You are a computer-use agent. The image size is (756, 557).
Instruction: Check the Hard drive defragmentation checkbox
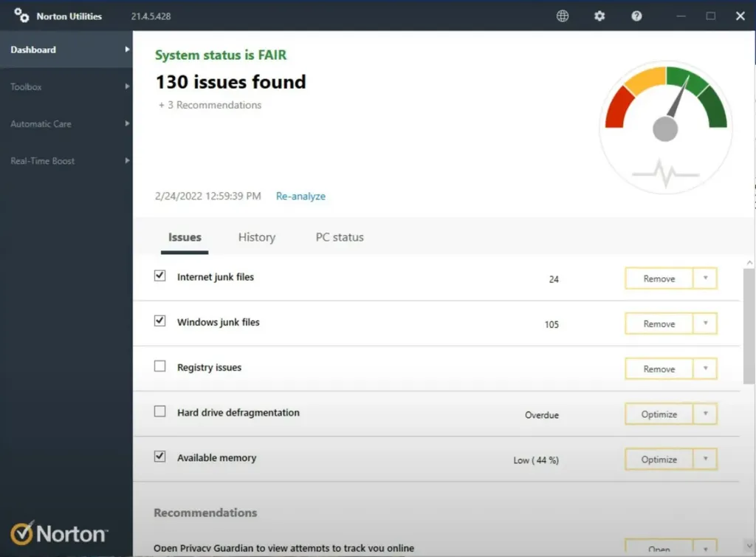(159, 411)
